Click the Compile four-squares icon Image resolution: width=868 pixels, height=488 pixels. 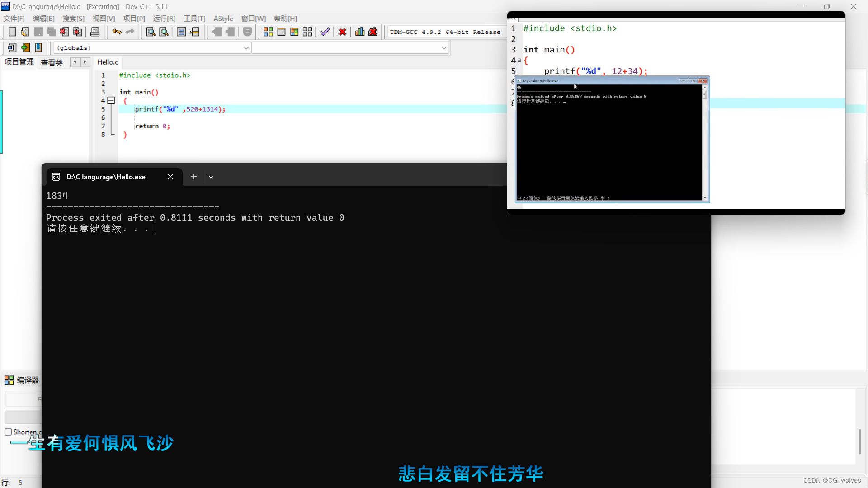268,32
